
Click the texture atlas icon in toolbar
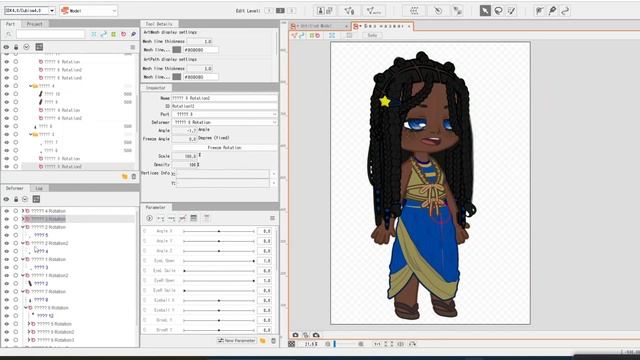click(325, 11)
